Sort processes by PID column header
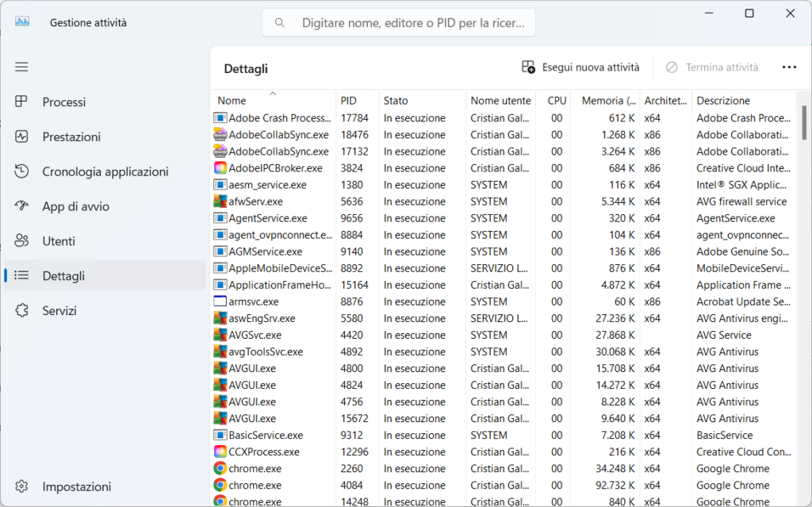This screenshot has height=507, width=812. 348,101
